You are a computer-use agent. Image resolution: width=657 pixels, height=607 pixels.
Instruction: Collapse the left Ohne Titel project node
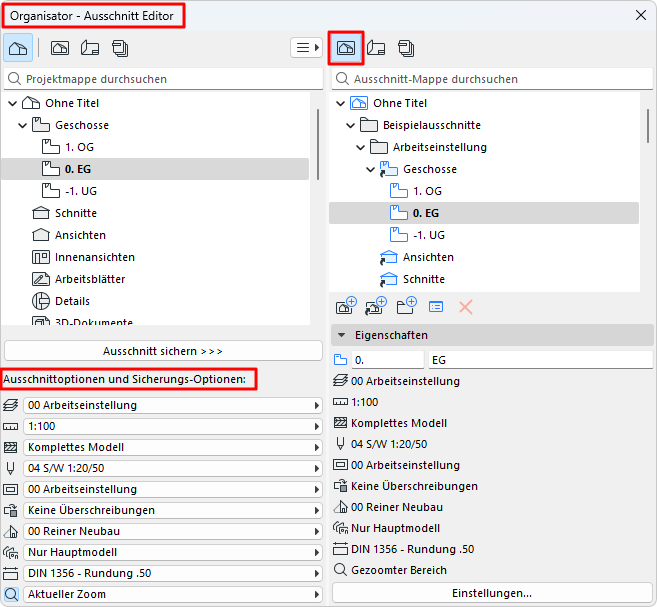point(13,103)
